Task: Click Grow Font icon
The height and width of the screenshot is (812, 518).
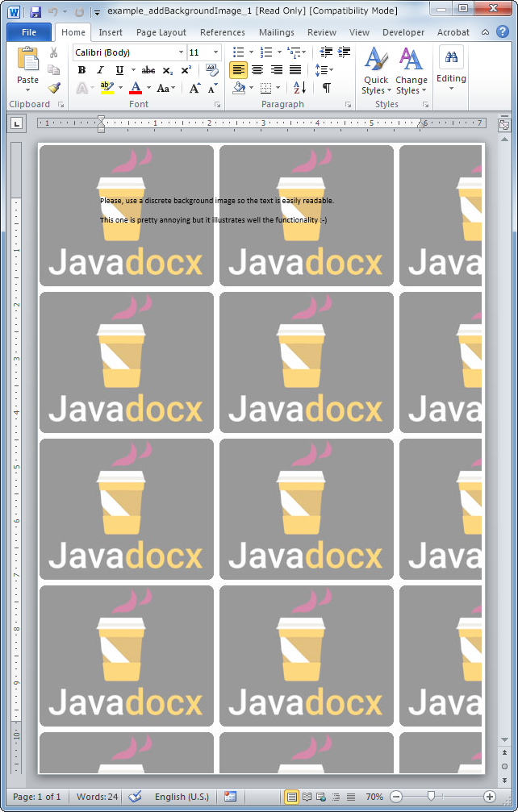Action: (x=194, y=88)
